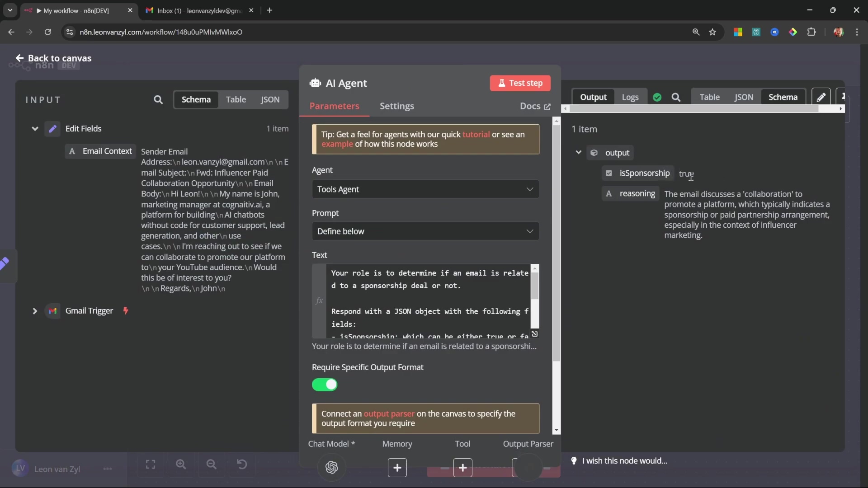This screenshot has width=868, height=488.
Task: Expand the Gmail Trigger node
Action: coord(35,311)
